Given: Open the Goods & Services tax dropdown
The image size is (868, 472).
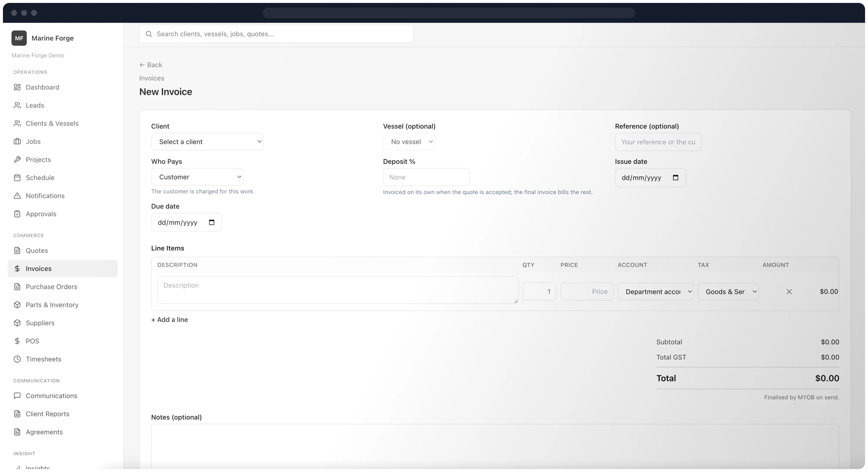Looking at the screenshot, I should (728, 292).
